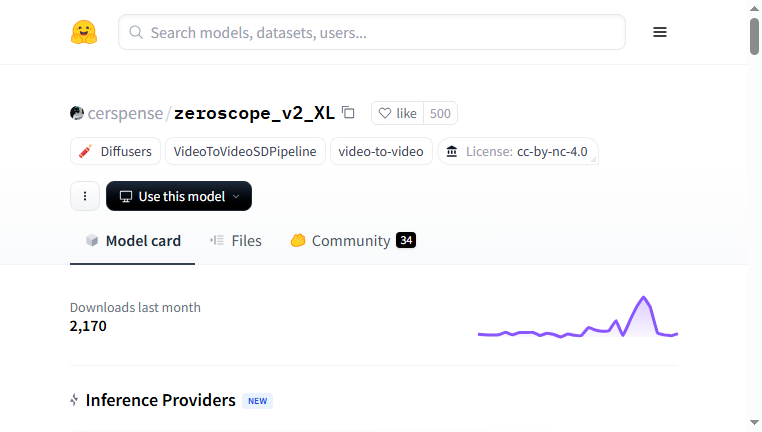Copy model name with copy icon
The image size is (762, 432).
[x=348, y=112]
